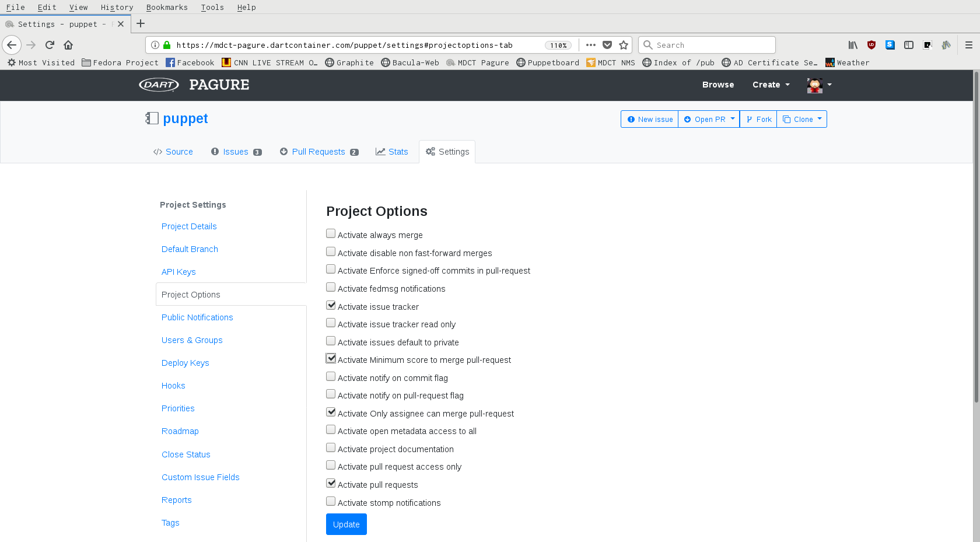Select the Settings tab
Viewport: 980px width, 542px height.
pos(447,152)
